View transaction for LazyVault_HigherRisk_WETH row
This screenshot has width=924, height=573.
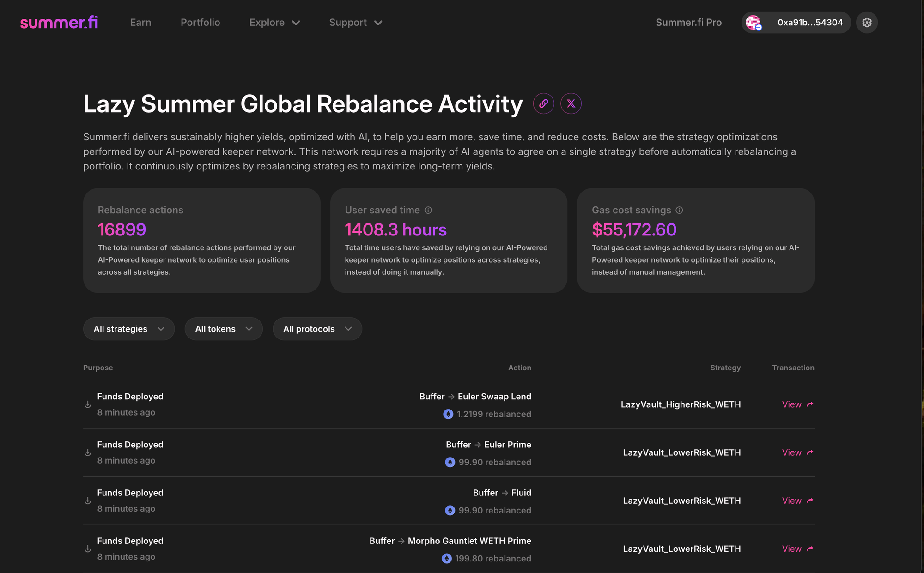coord(797,404)
